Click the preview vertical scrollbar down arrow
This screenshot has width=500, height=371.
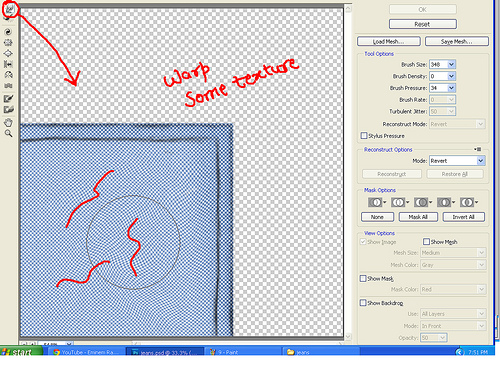click(348, 337)
